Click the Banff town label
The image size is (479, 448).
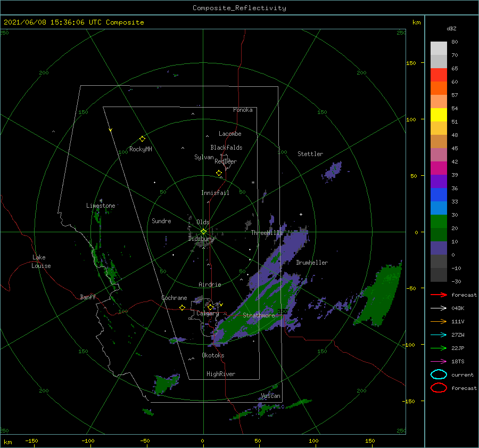pyautogui.click(x=88, y=297)
